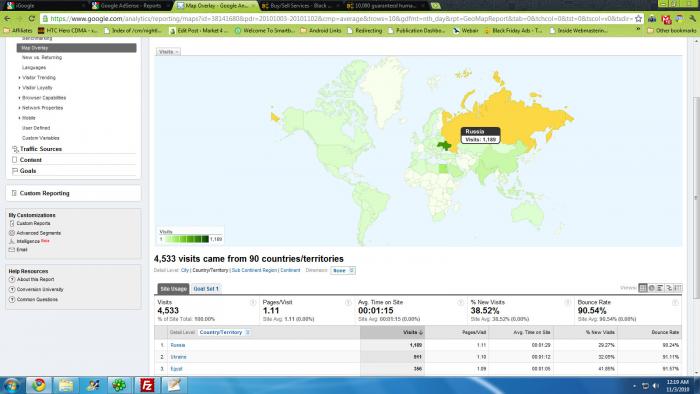Reload the page with the refresh icon
This screenshot has height=394, width=700.
31,19
